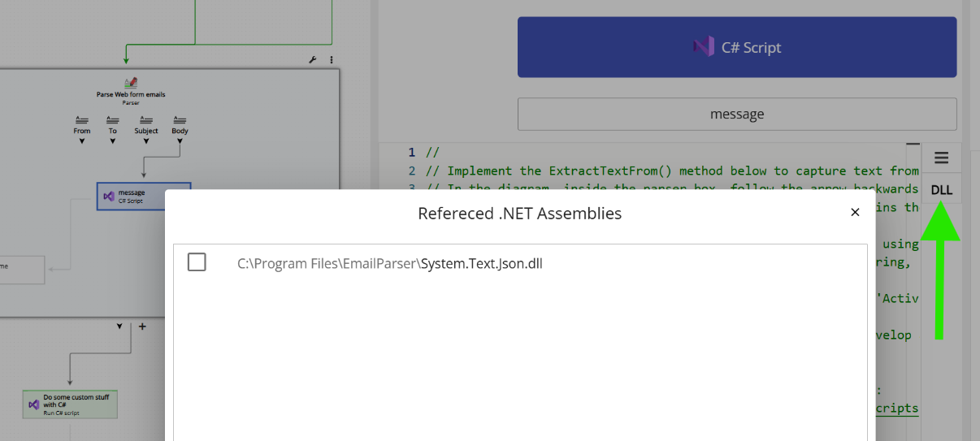Click the large C# Script button
Viewport: 980px width, 441px height.
737,47
